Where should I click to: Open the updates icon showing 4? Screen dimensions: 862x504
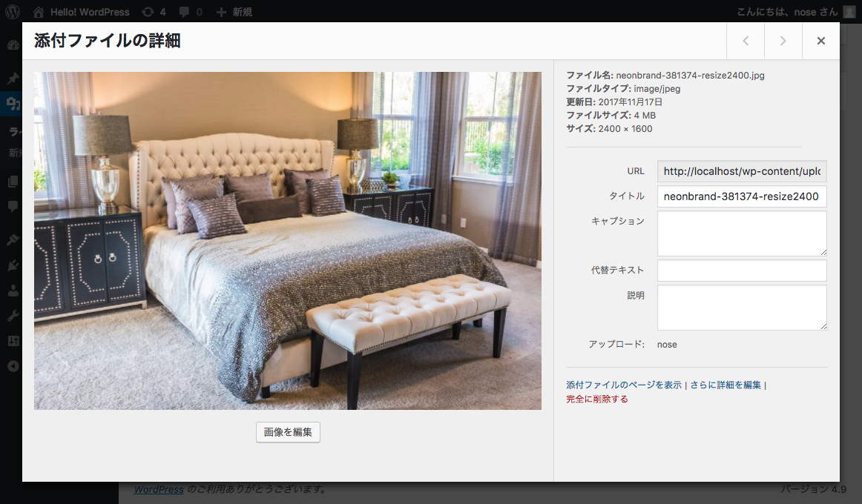coord(154,12)
